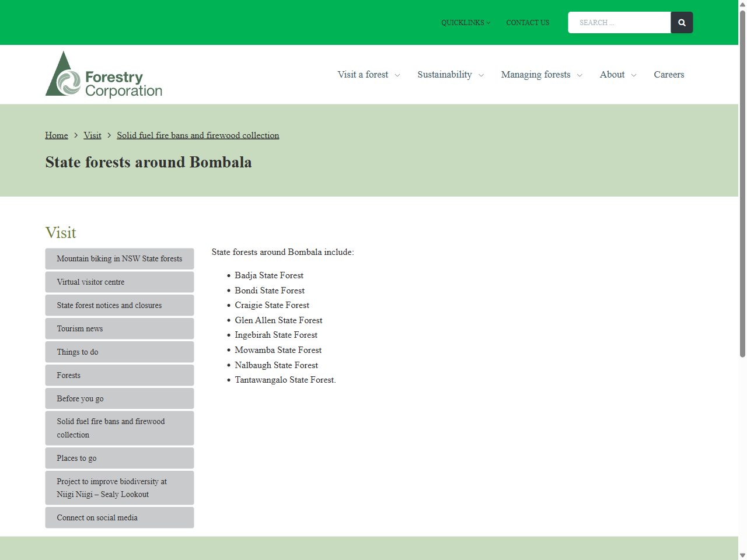Click the scrollbar down arrow
747x560 pixels.
[742, 555]
